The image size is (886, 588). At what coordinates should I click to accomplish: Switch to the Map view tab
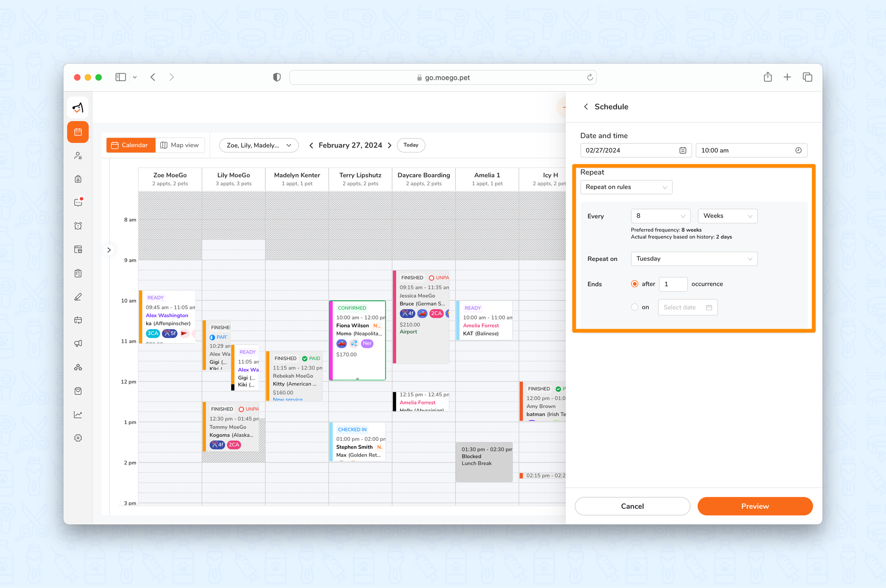(180, 145)
